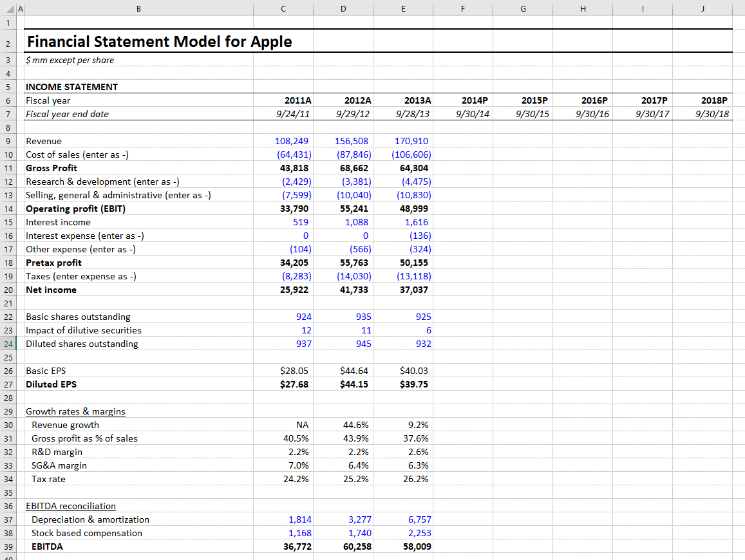The image size is (745, 560).
Task: Select the EBITDA value 58,009
Action: (x=403, y=546)
